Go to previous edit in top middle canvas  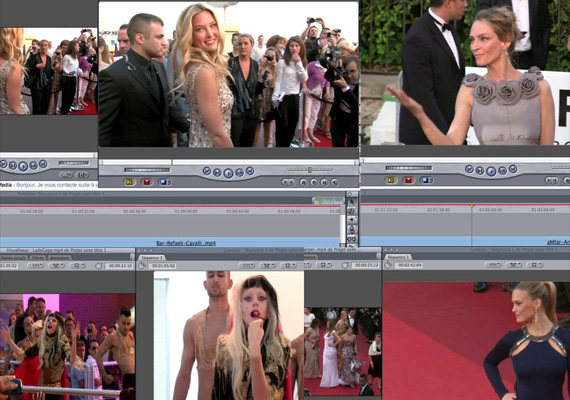[x=207, y=171]
